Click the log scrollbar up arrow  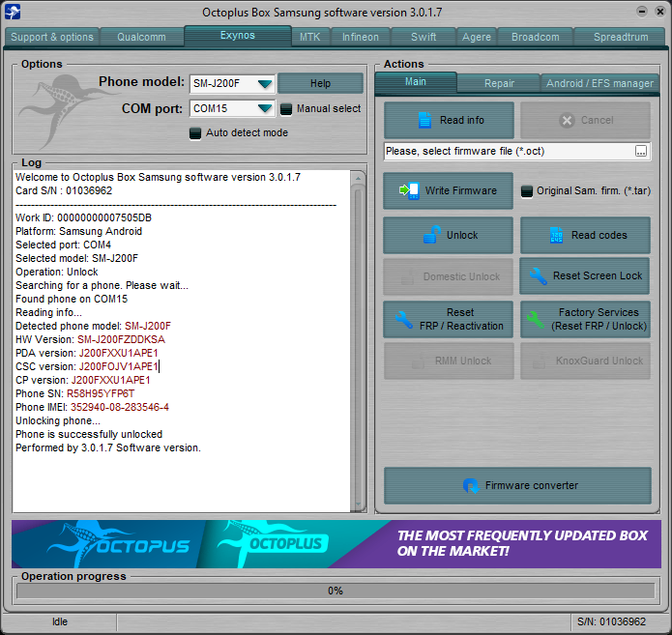tap(358, 178)
